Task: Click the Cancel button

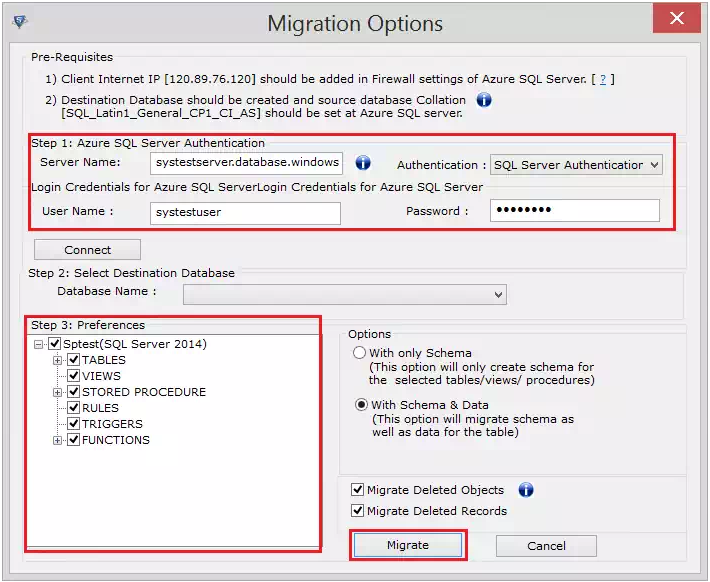Action: (x=546, y=546)
